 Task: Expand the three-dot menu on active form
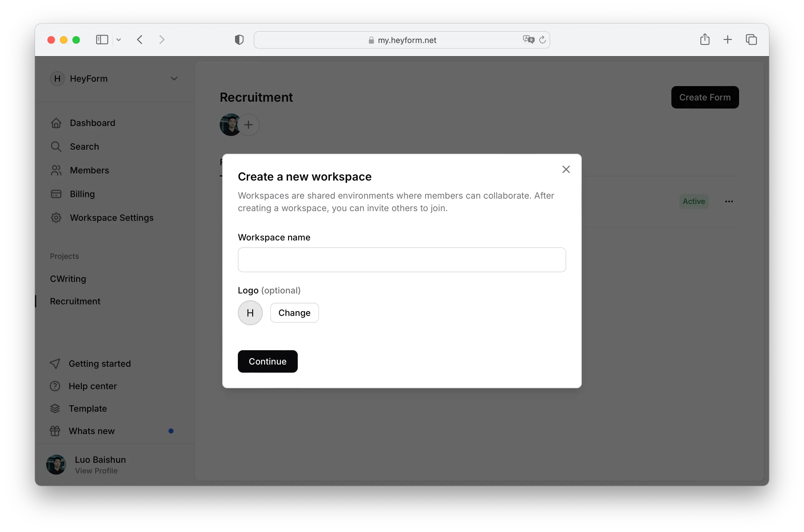[x=729, y=201]
